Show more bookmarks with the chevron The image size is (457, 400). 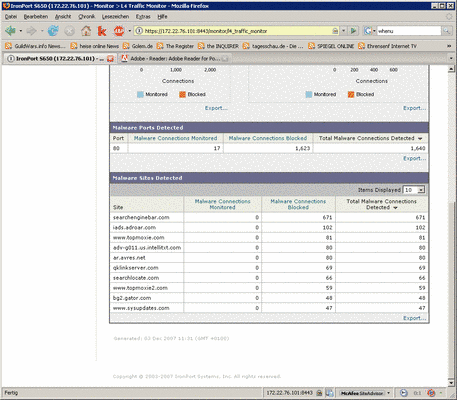click(449, 46)
